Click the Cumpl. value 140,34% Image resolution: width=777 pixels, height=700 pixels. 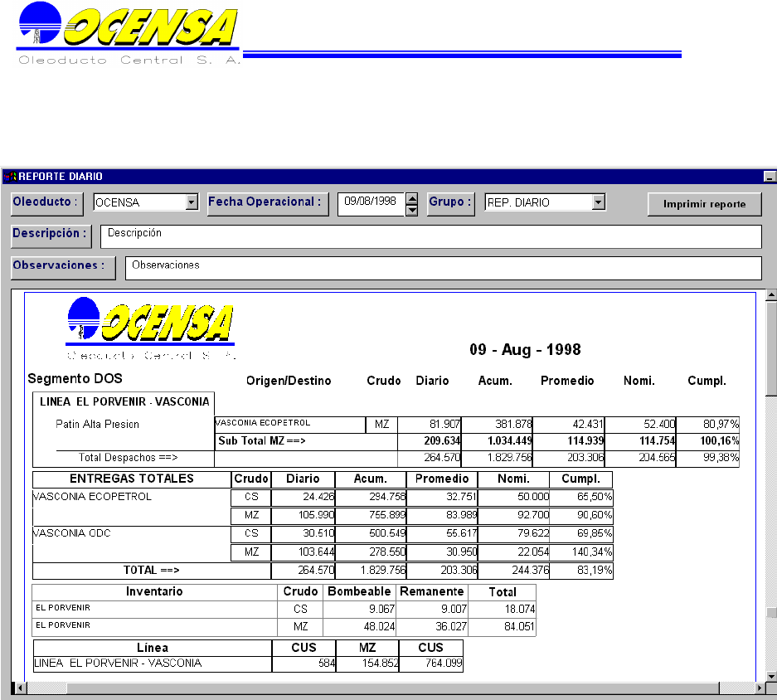(592, 552)
